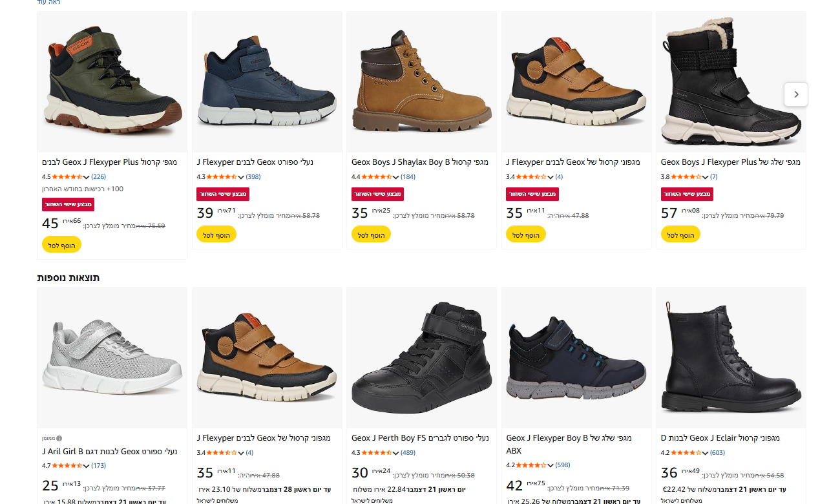
Task: Open the black lace-up J Eclair boot photo
Action: (x=731, y=357)
